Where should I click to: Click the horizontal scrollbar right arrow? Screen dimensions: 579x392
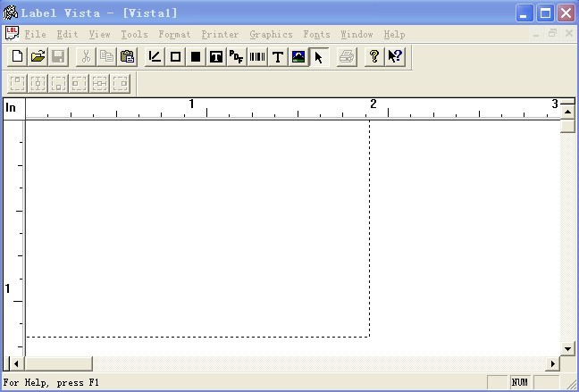click(553, 363)
